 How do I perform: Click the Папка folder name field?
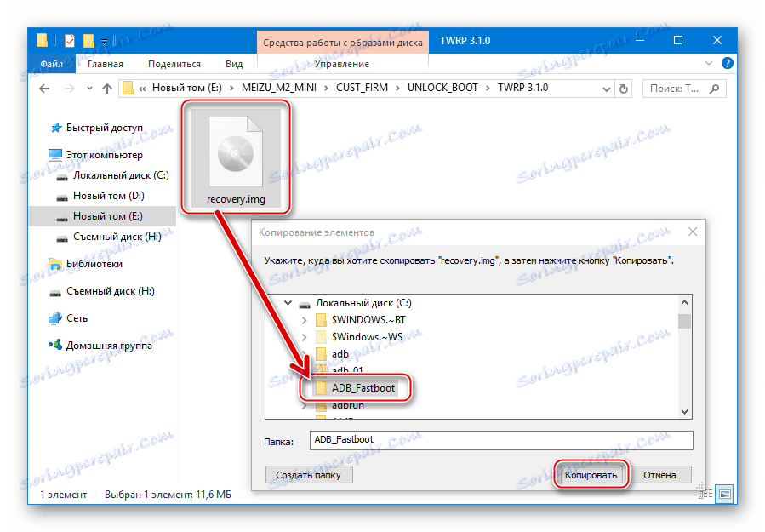click(x=501, y=440)
